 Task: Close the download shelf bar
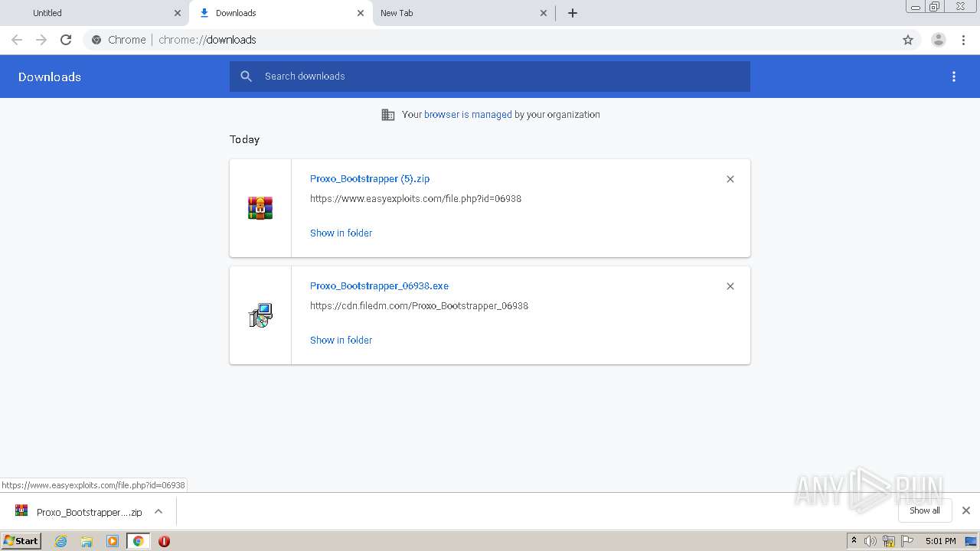pos(966,510)
